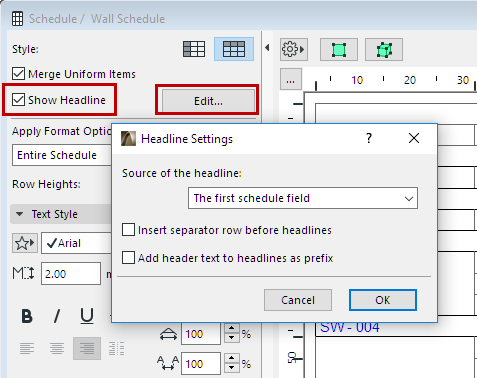Click Cancel in Headline Settings
Image resolution: width=477 pixels, height=378 pixels.
coord(298,300)
